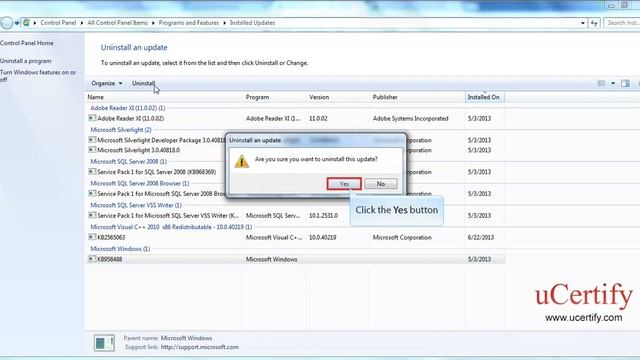Collapse the Microsoft Silverlight (2) group
640x360 pixels.
point(121,130)
